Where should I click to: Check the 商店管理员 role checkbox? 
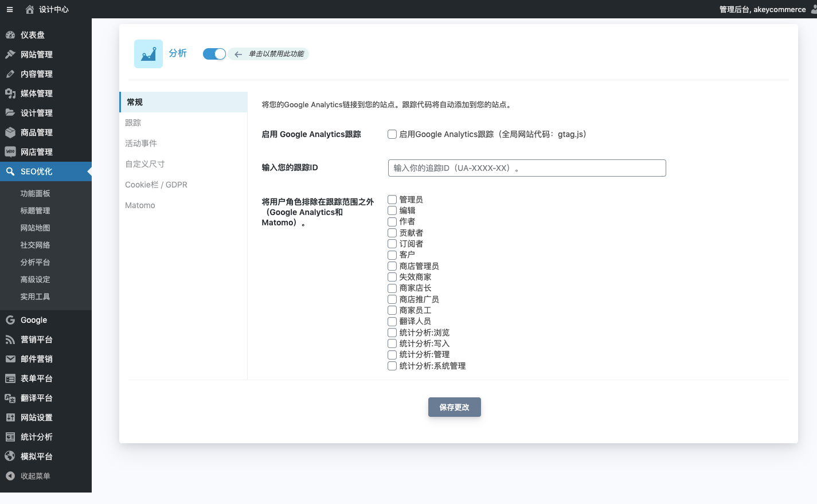coord(392,266)
